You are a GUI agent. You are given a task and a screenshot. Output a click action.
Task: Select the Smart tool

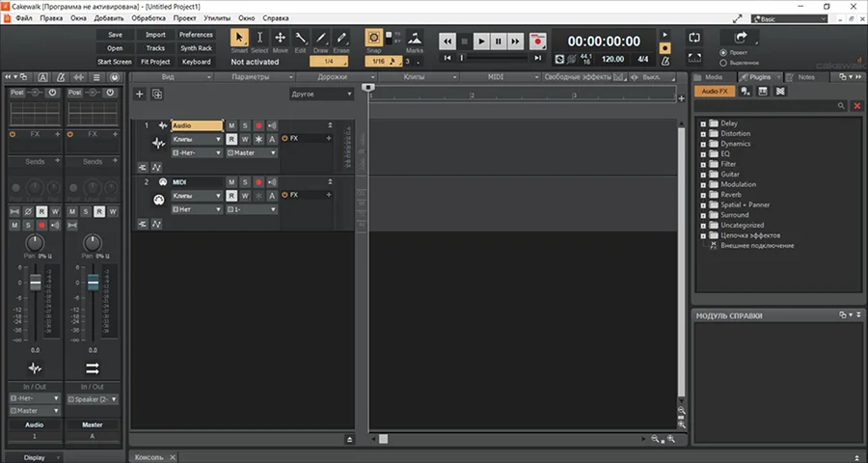pyautogui.click(x=239, y=38)
